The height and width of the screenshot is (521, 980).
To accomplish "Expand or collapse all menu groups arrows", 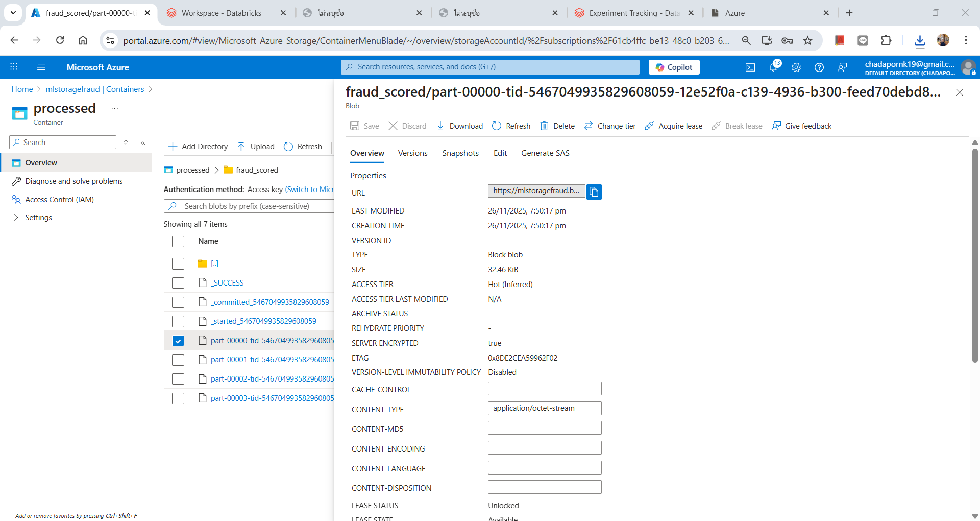I will [126, 143].
